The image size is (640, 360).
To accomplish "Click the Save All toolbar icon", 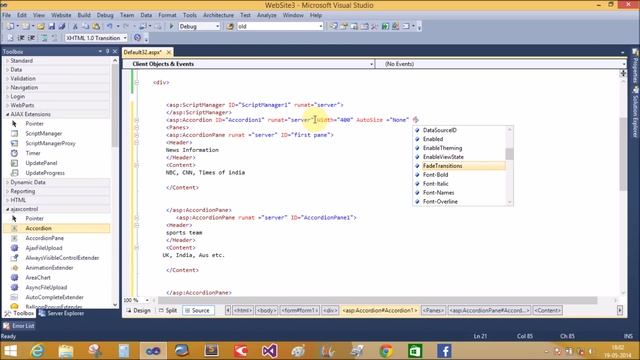I will point(62,27).
